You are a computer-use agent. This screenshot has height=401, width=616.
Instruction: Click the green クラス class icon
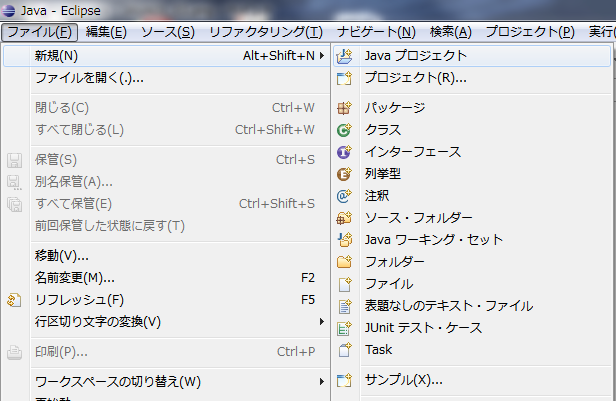(x=345, y=130)
